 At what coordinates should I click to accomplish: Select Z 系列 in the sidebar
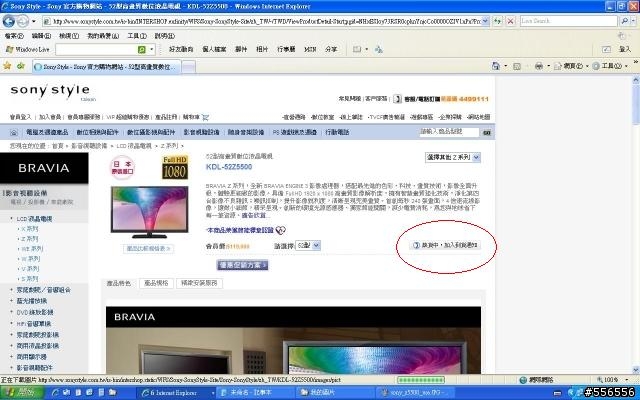(28, 239)
